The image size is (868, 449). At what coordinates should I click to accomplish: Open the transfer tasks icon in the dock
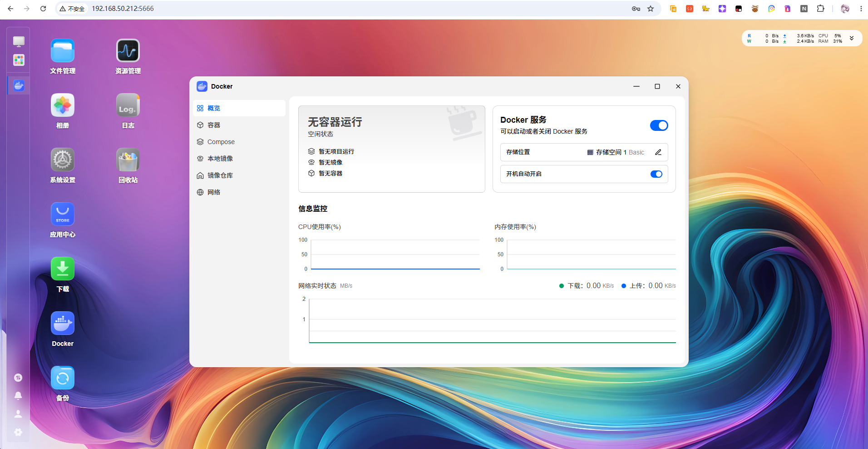(x=18, y=378)
